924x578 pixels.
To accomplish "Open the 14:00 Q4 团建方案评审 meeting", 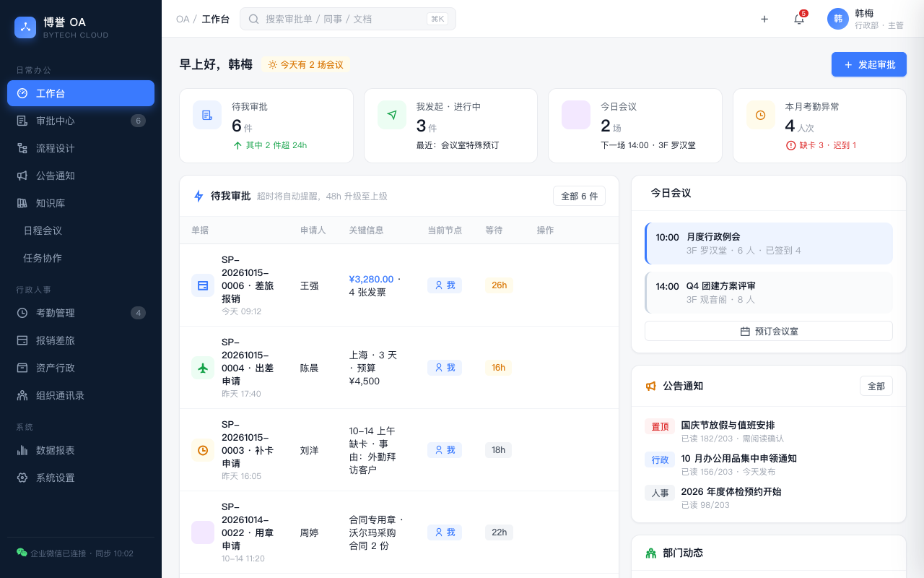I will pyautogui.click(x=769, y=293).
